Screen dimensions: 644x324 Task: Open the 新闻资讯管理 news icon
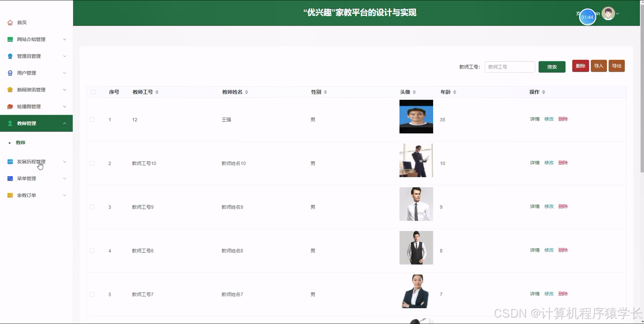(10, 90)
